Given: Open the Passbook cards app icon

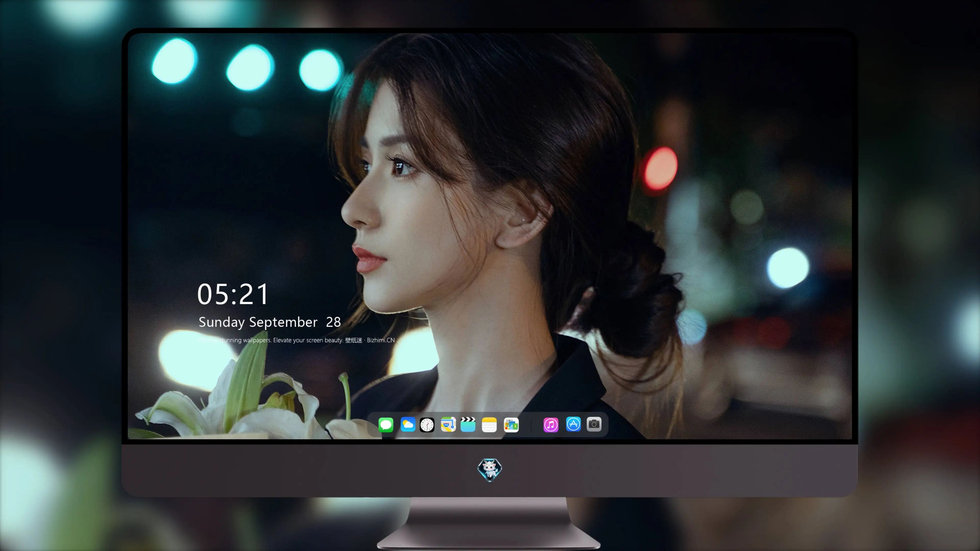Looking at the screenshot, I should pyautogui.click(x=511, y=425).
